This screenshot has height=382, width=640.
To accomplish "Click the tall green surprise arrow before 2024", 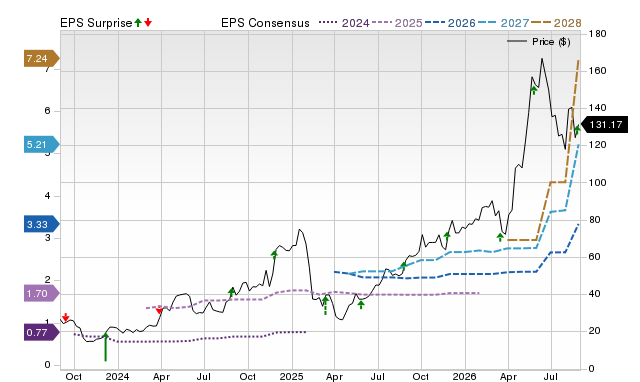I will click(105, 347).
